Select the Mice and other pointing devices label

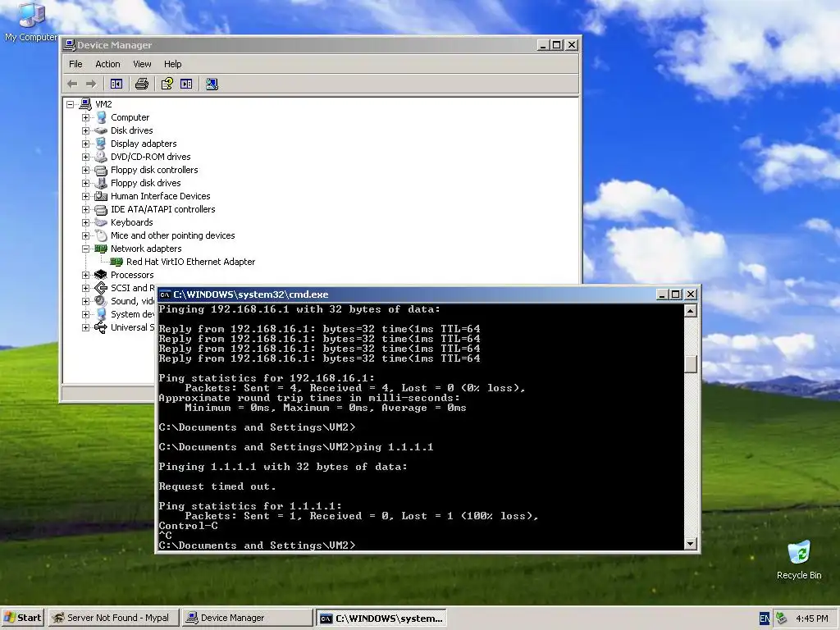(172, 235)
